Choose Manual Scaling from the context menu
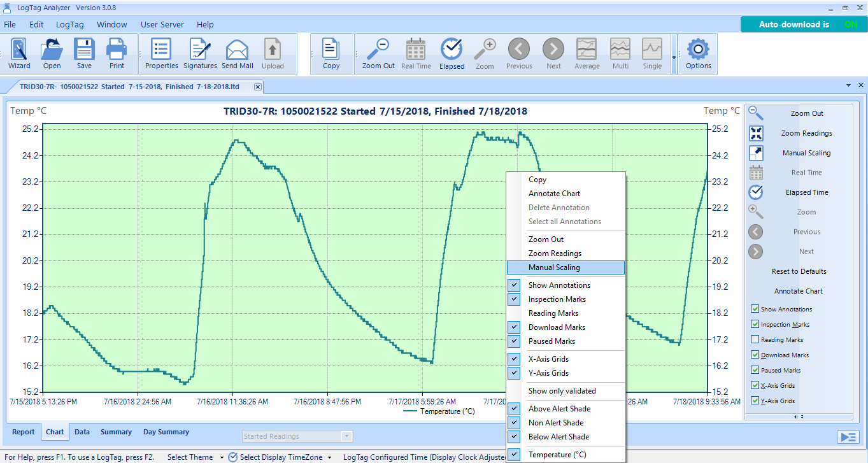 coord(554,267)
